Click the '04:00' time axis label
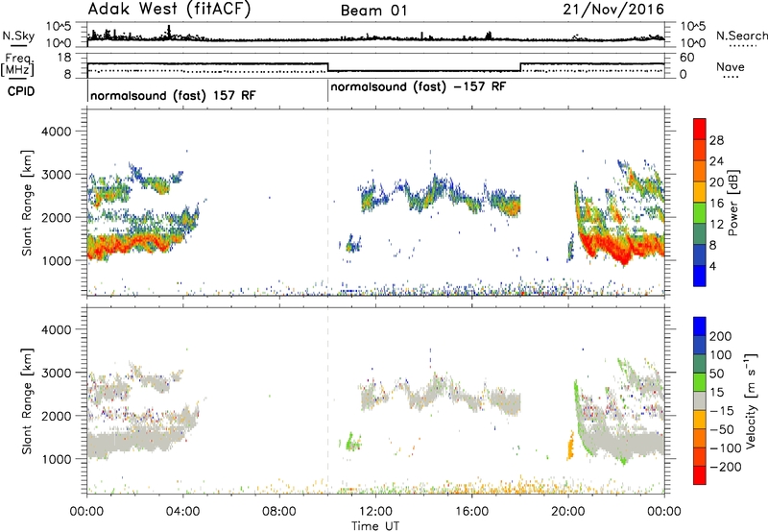Screen dimensions: 768x532 pos(183,512)
